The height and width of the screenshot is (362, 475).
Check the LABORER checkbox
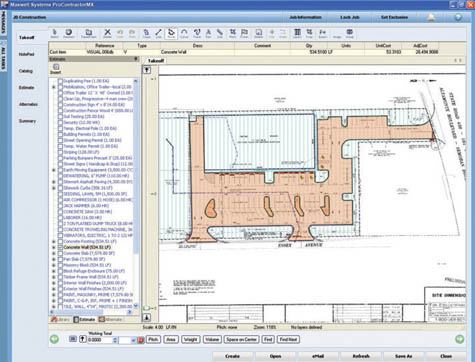coord(60,218)
